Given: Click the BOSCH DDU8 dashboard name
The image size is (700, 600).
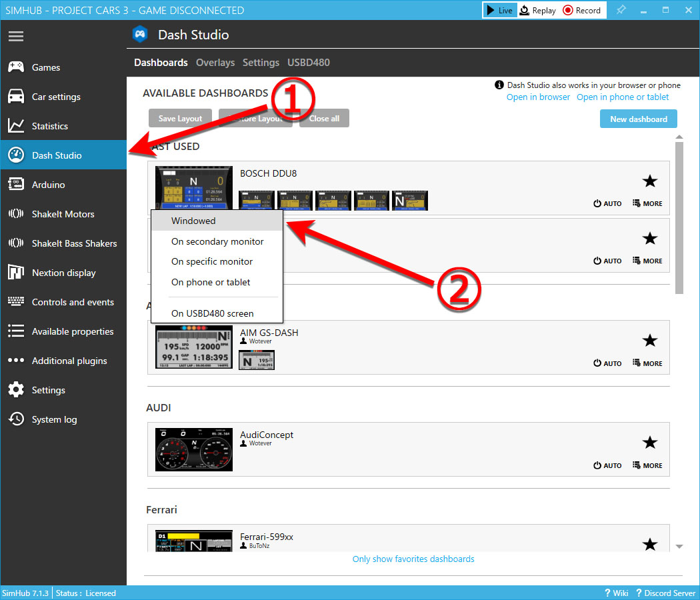Looking at the screenshot, I should pos(268,173).
